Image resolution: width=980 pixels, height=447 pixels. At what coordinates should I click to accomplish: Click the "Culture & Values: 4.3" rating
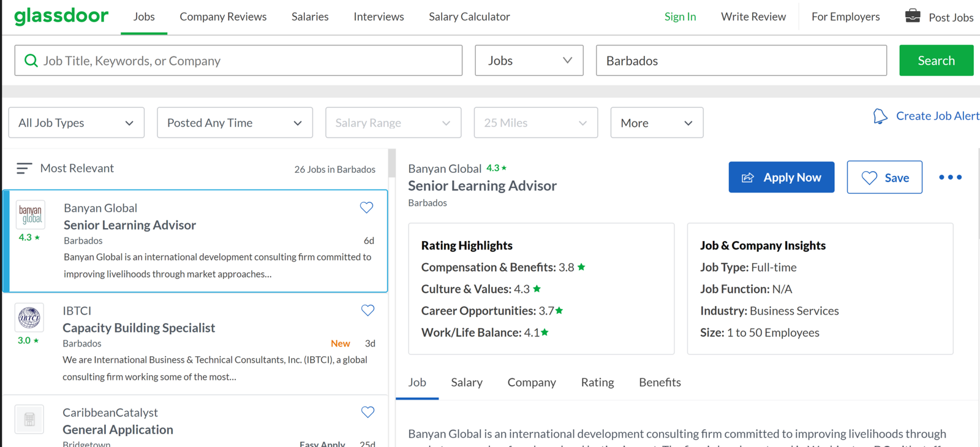click(x=481, y=289)
